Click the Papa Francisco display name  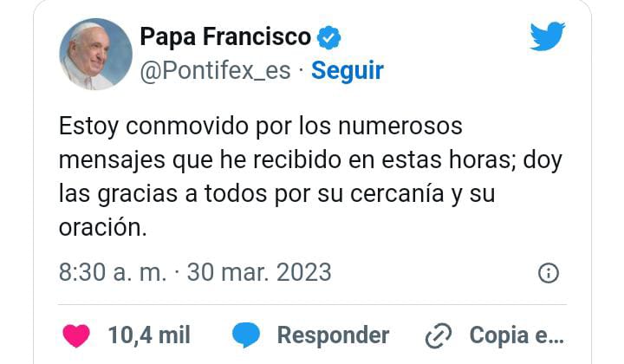[225, 37]
